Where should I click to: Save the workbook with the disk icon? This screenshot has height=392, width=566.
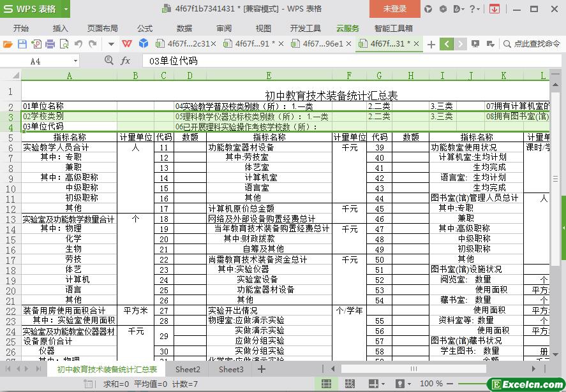pyautogui.click(x=22, y=44)
